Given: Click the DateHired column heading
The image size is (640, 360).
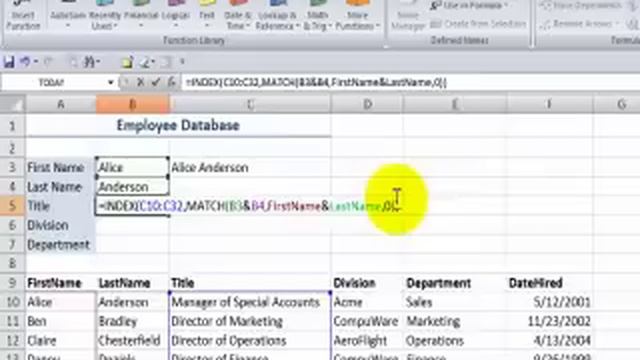Looking at the screenshot, I should tap(549, 283).
